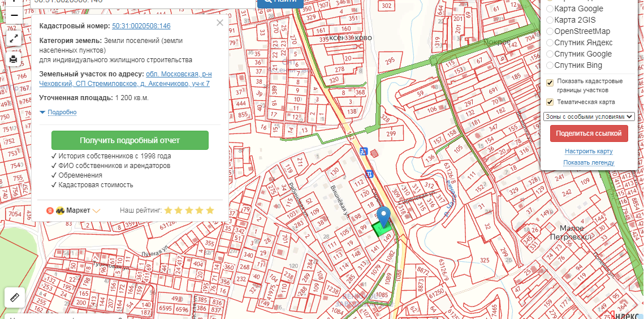
Task: Open parcel address link обл. Московская
Action: click(126, 79)
